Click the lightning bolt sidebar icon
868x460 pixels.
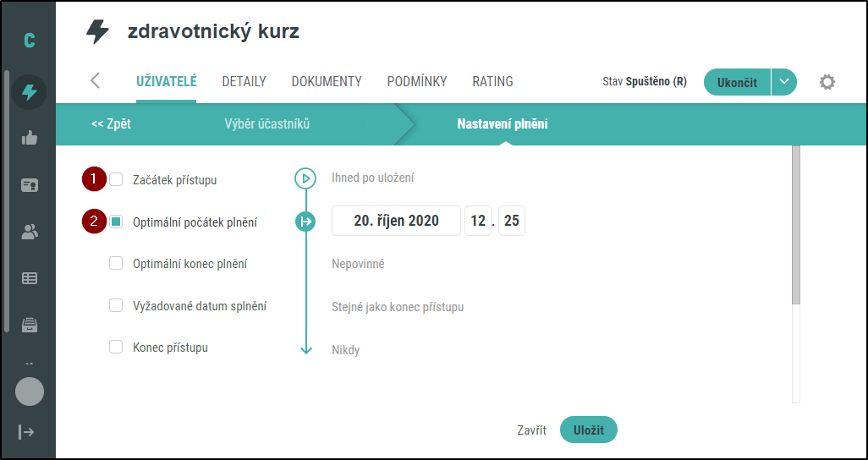click(30, 92)
